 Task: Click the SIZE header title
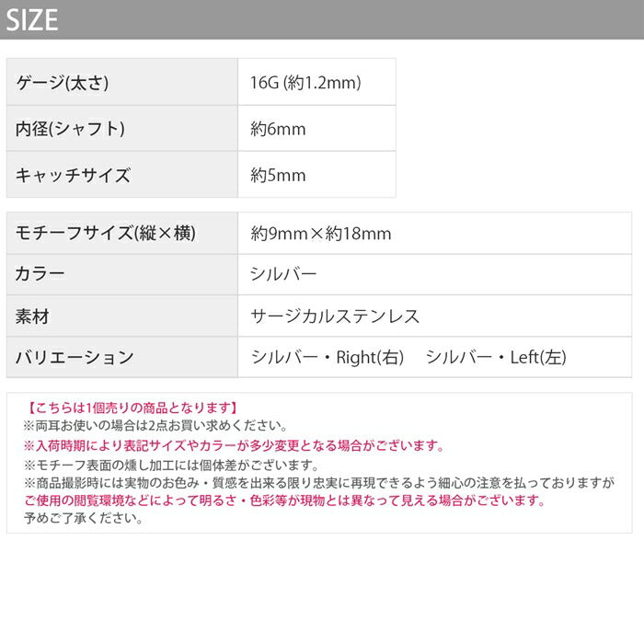pos(33,19)
